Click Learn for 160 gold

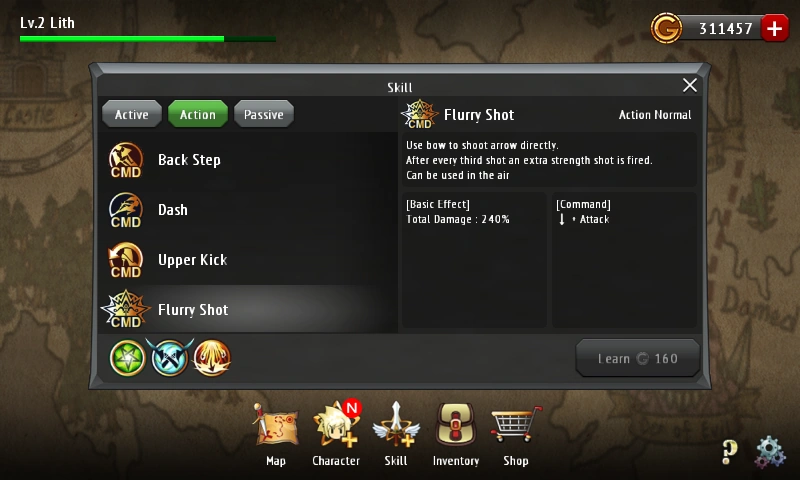click(x=637, y=358)
